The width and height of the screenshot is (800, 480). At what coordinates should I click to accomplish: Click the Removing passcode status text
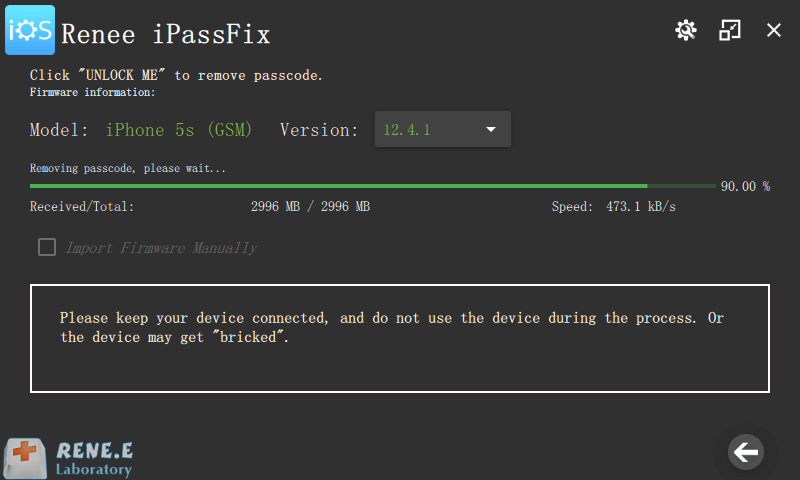[128, 168]
